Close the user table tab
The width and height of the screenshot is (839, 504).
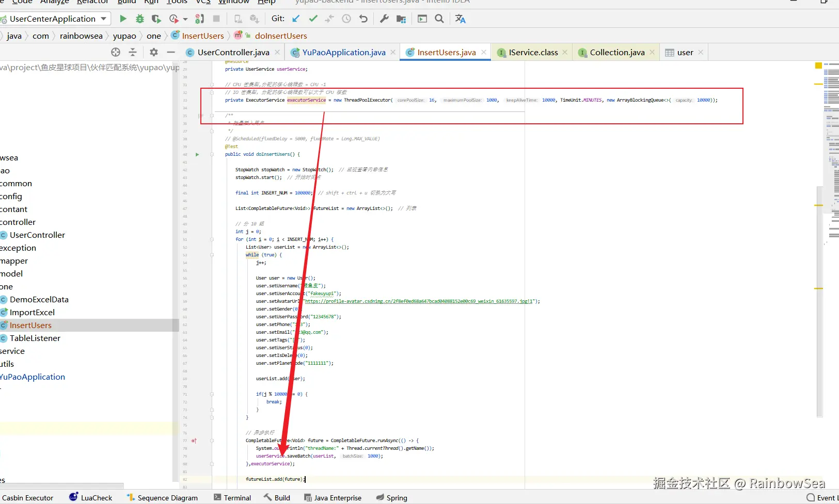coord(701,52)
